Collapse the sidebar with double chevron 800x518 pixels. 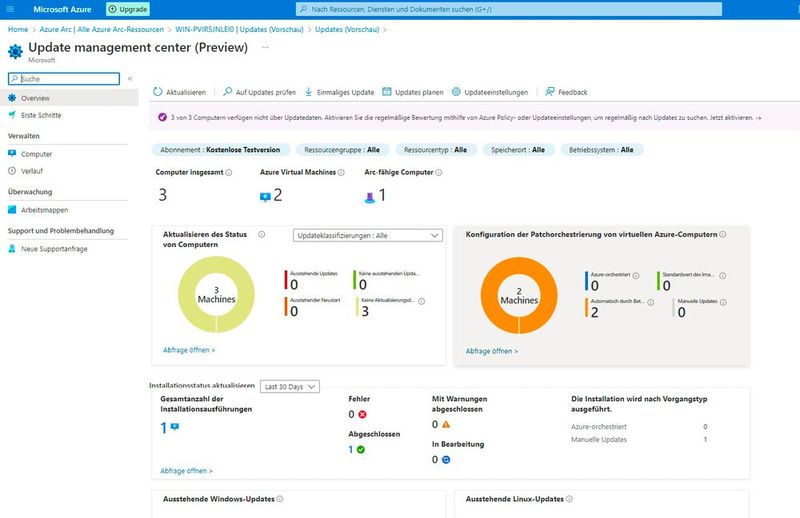pos(130,79)
